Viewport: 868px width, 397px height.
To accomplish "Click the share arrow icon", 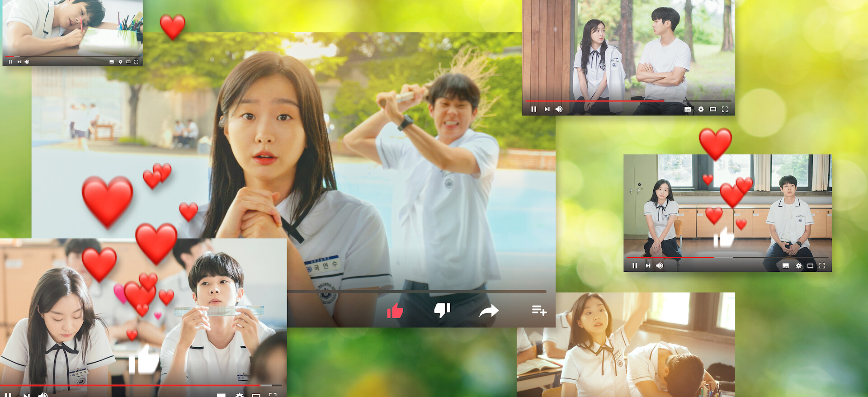I will (x=489, y=311).
